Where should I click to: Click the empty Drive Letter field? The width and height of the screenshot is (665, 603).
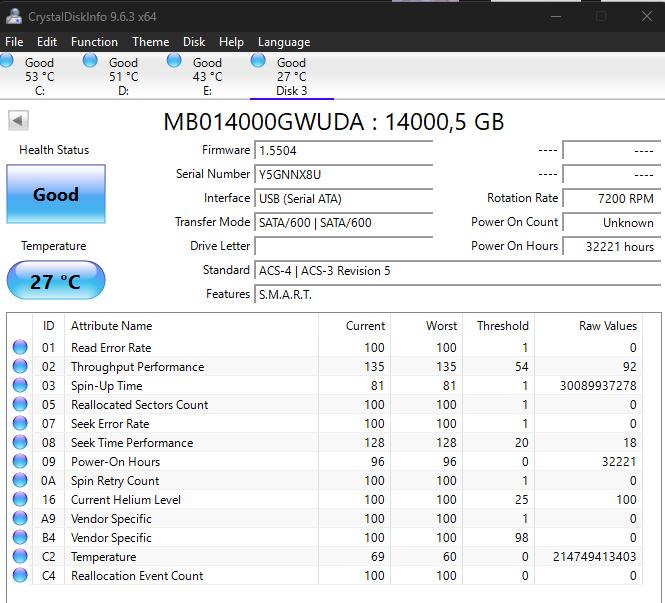tap(344, 246)
